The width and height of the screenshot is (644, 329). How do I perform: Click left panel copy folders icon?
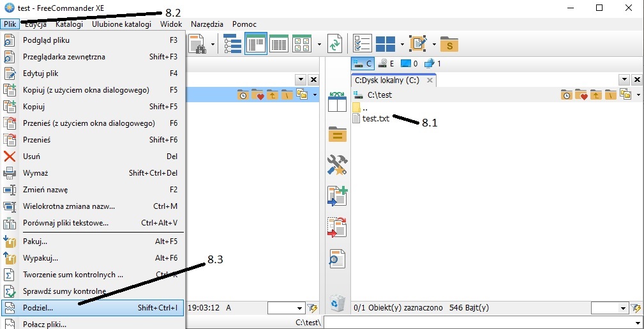pos(302,94)
